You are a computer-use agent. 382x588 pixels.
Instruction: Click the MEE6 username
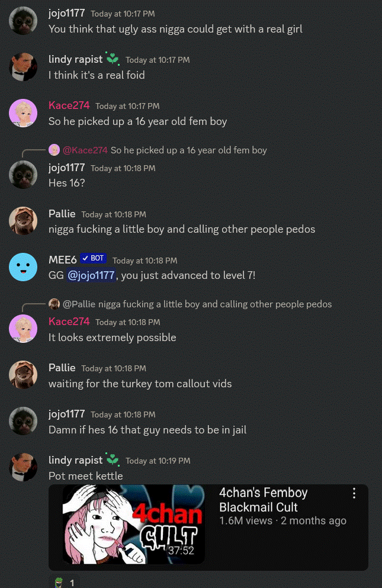[x=63, y=259]
